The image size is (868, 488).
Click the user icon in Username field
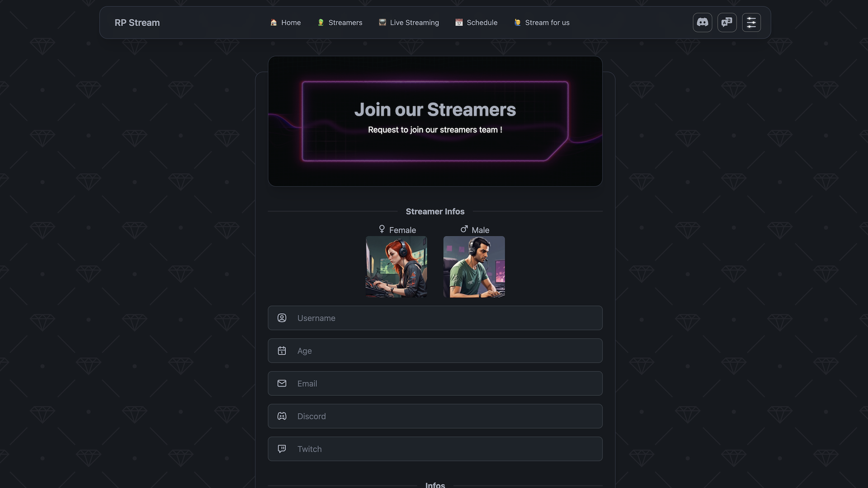(x=282, y=318)
